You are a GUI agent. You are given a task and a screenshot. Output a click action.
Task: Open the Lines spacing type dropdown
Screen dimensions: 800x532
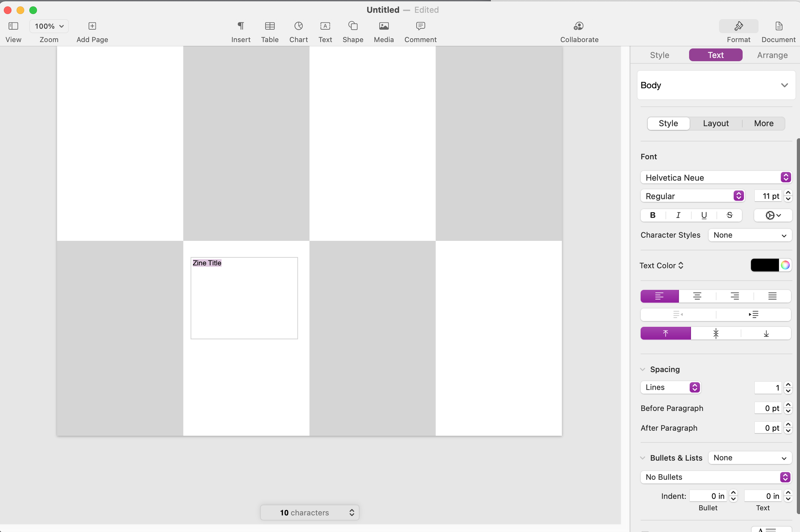point(671,387)
